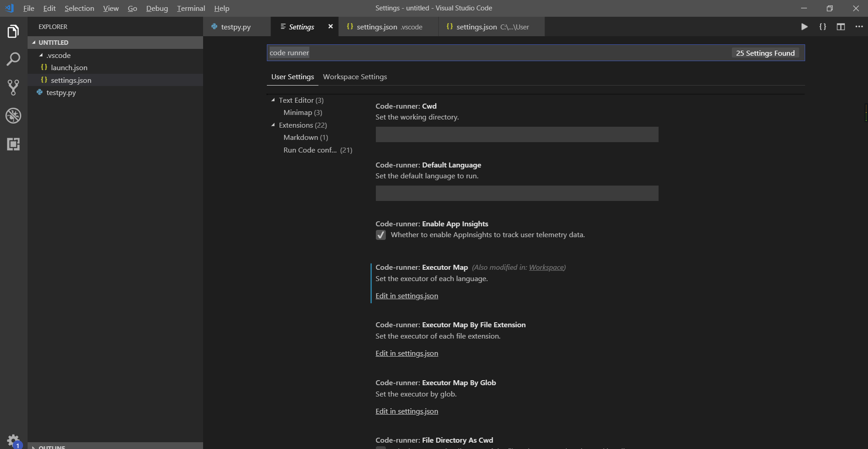
Task: Open the Source Control view
Action: point(13,87)
